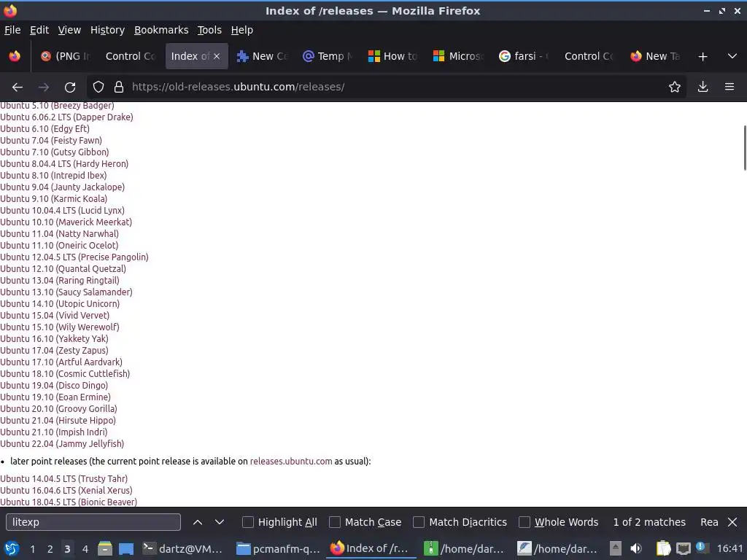
Task: Click the show desktop taskbar icon
Action: (x=126, y=548)
